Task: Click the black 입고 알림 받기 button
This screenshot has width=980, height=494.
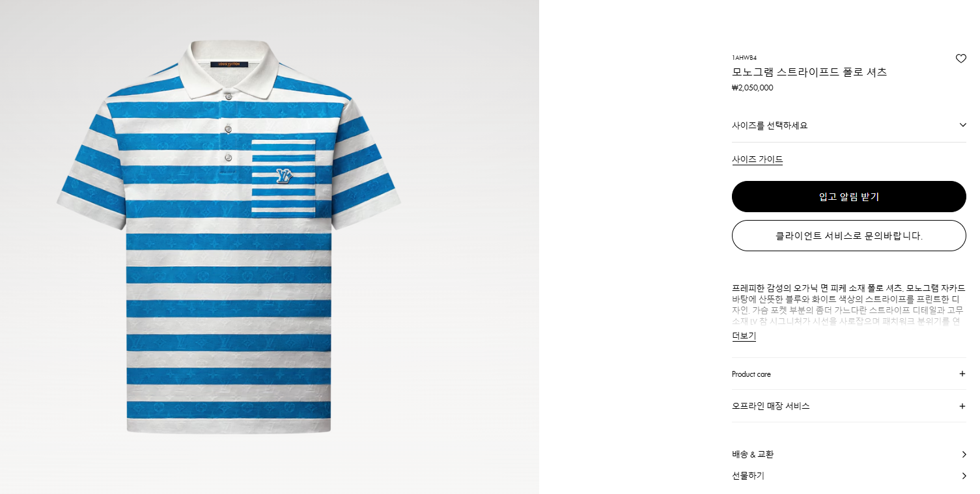Action: point(849,197)
